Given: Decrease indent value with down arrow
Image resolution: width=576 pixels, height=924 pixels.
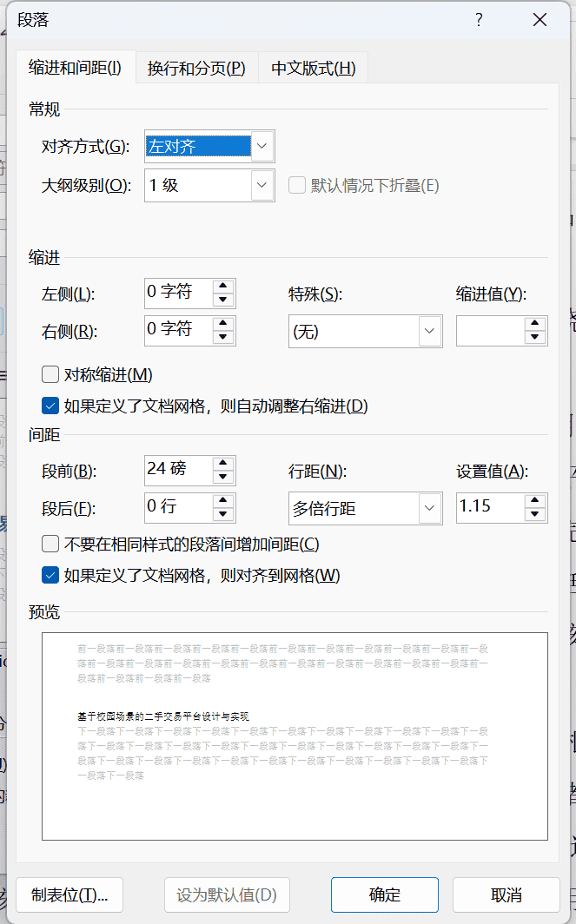Looking at the screenshot, I should click(x=535, y=337).
